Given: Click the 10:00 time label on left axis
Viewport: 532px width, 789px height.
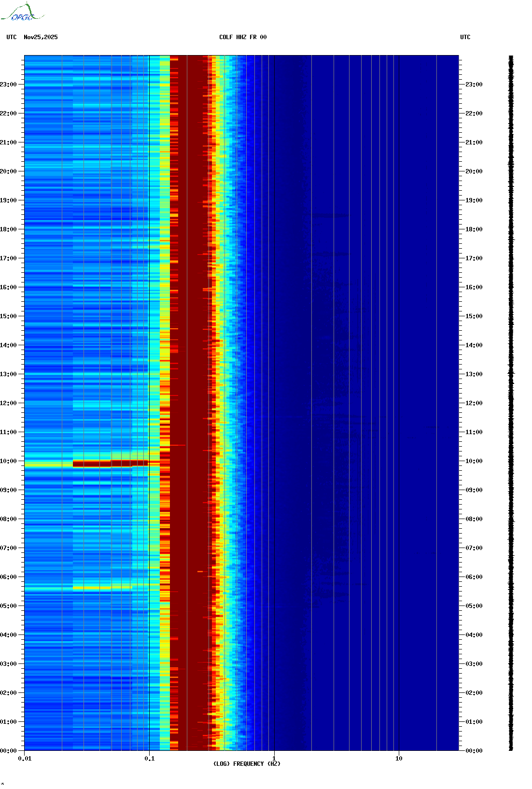Looking at the screenshot, I should (8, 461).
